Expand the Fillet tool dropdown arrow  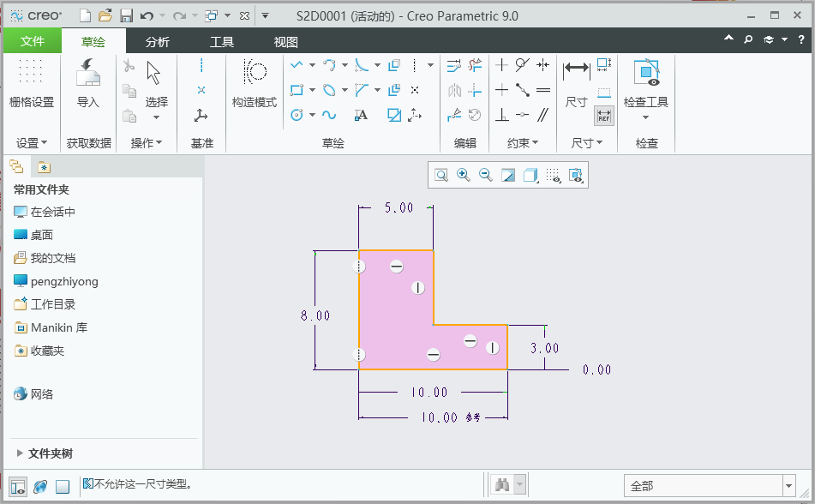click(x=377, y=65)
